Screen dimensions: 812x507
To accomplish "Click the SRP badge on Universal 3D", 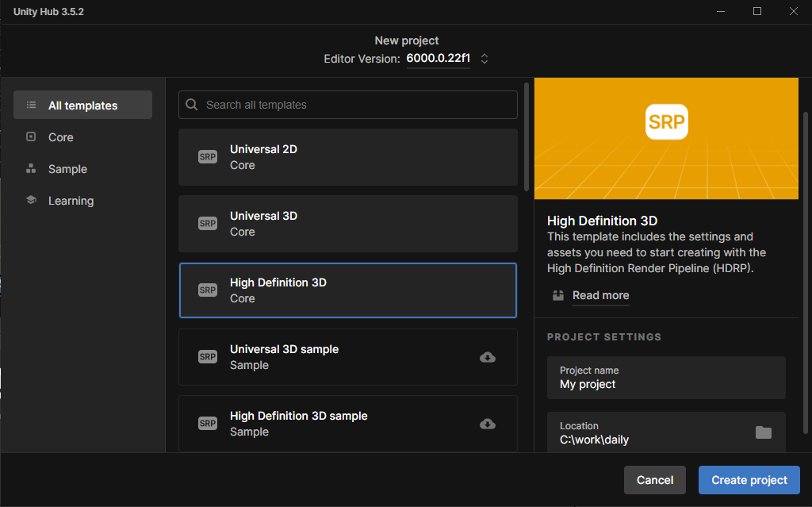I will pos(208,224).
